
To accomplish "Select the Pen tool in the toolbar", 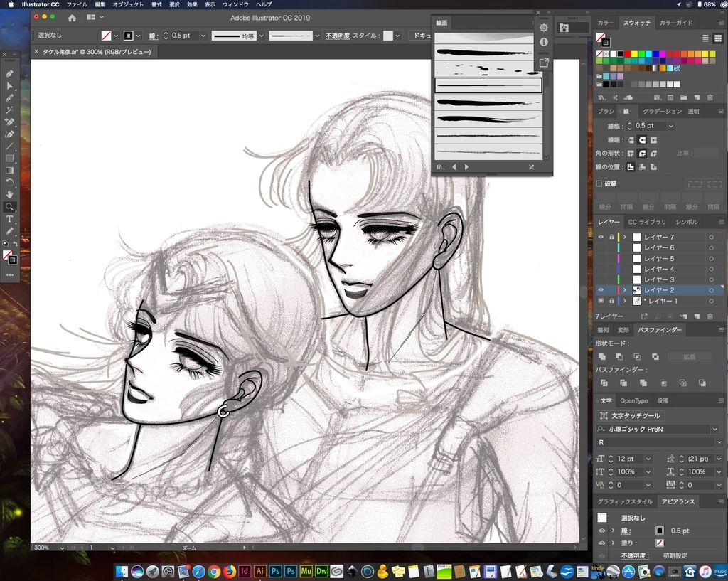I will pos(9,73).
